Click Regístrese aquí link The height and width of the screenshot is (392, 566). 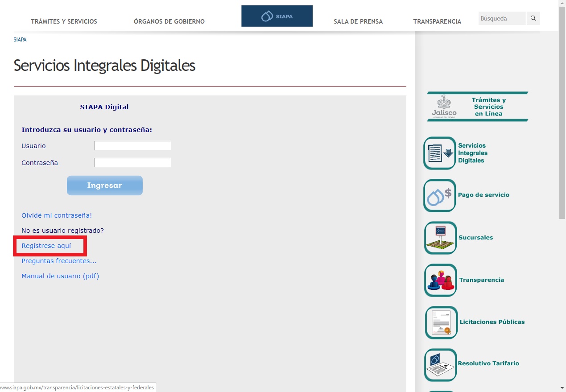pos(46,246)
